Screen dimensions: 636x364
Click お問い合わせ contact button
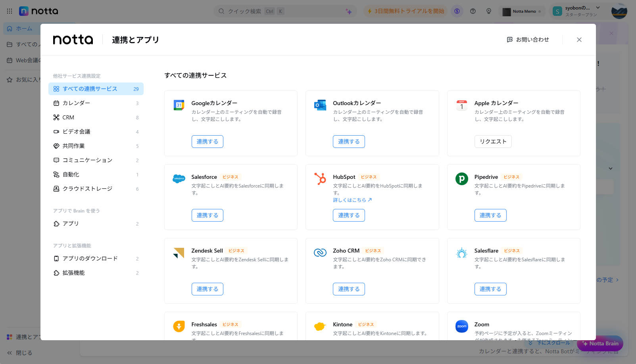click(x=528, y=40)
